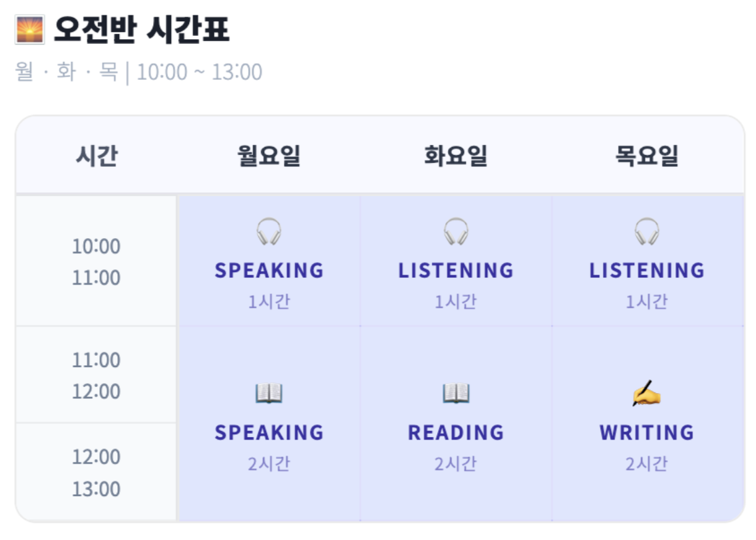Open Monday's SPEAKING 1시간 class cell
The height and width of the screenshot is (540, 756).
269,261
